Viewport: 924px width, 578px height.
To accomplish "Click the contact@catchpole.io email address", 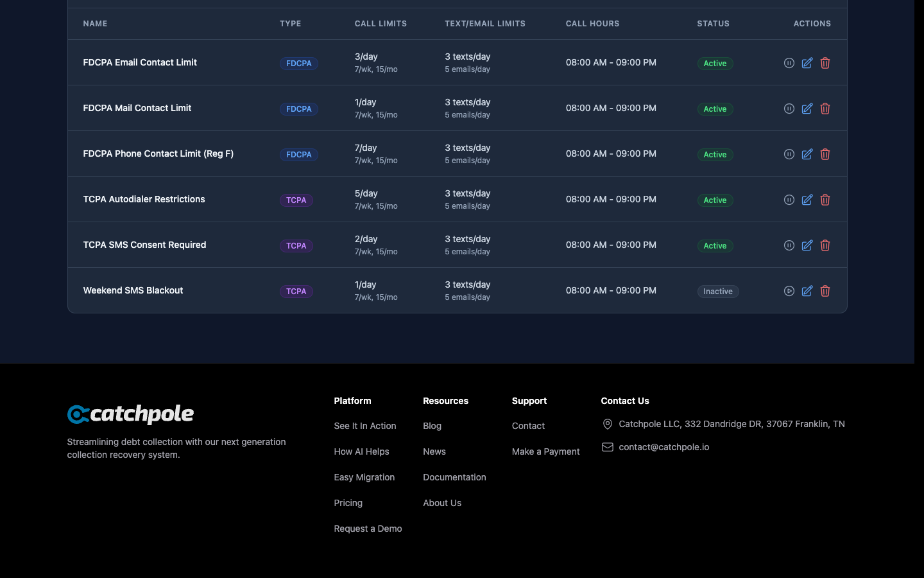I will [x=663, y=447].
